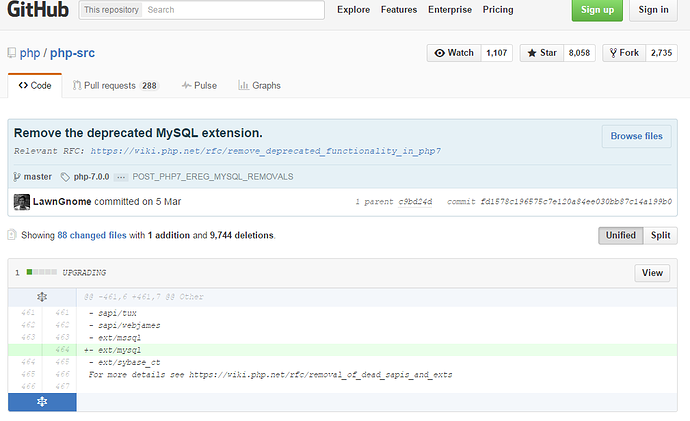
Task: Click the file diff icon beside Showing
Action: tap(12, 235)
